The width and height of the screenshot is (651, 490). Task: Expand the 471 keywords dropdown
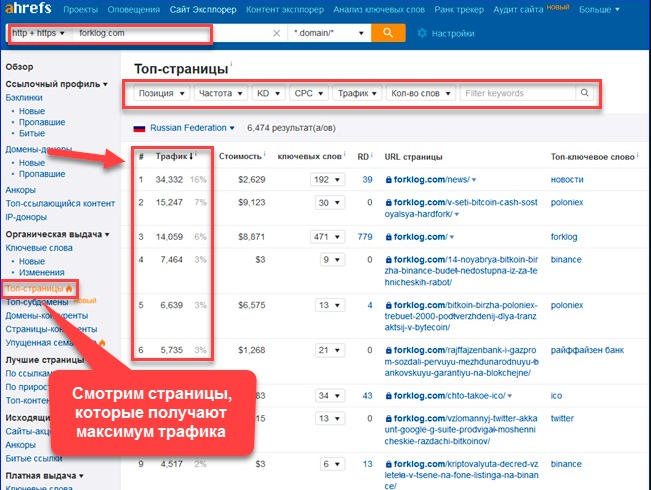point(327,237)
